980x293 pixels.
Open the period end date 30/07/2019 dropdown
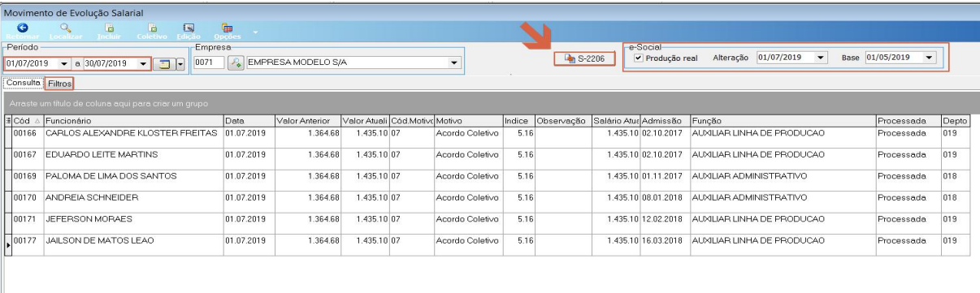(145, 63)
